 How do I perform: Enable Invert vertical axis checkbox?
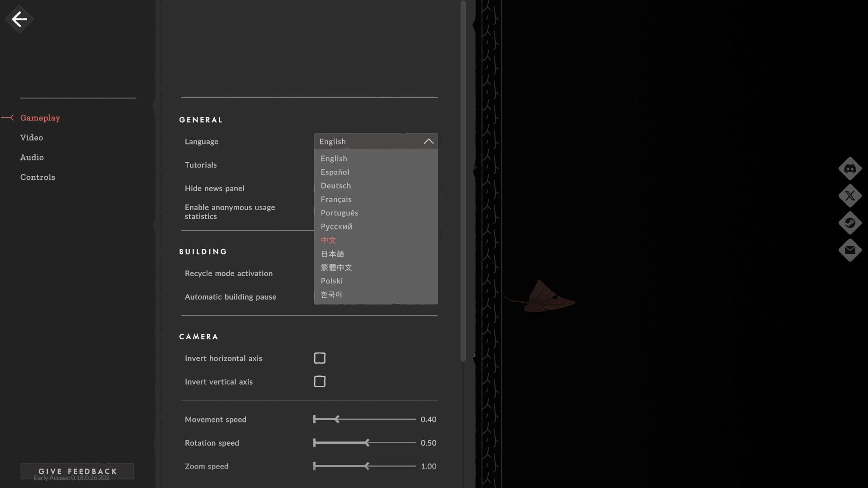320,381
